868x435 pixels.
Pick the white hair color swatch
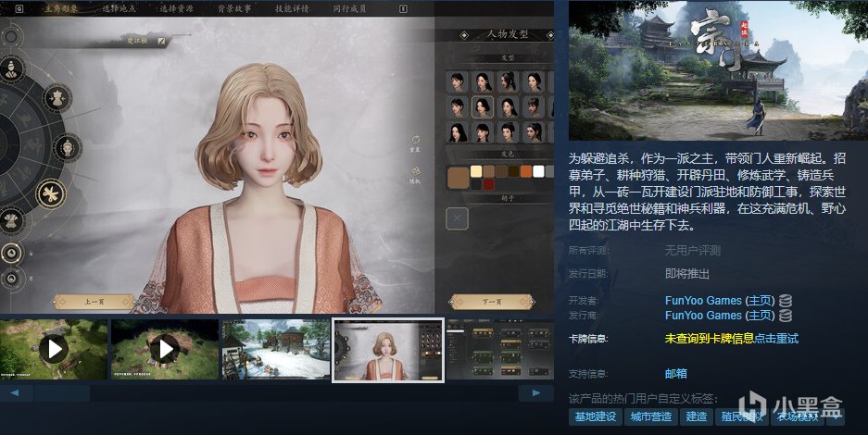[x=538, y=171]
